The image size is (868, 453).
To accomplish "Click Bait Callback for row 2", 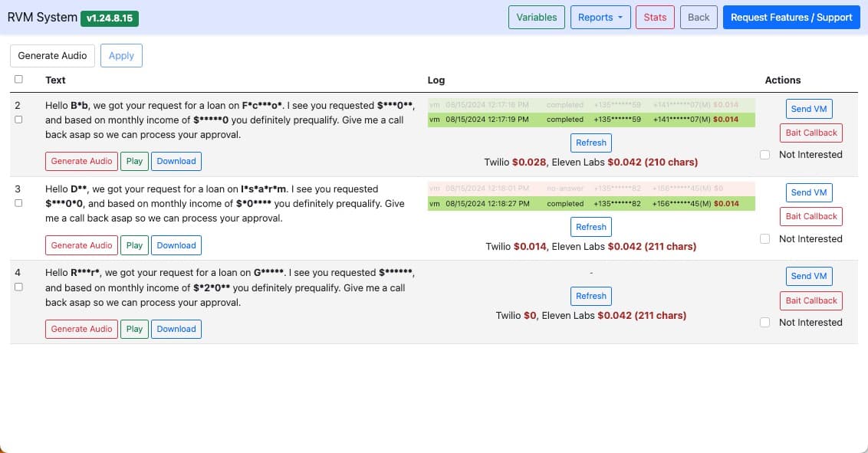I will click(811, 133).
